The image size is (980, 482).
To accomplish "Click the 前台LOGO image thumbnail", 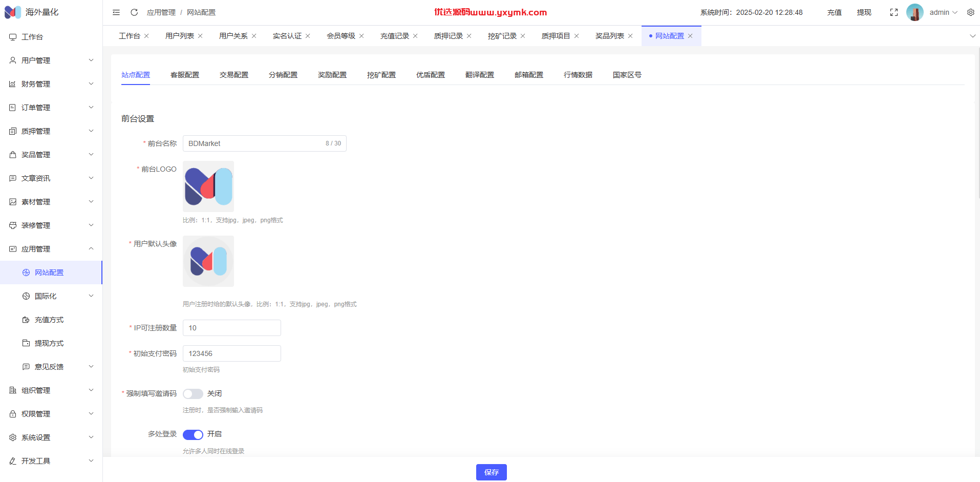I will [208, 186].
